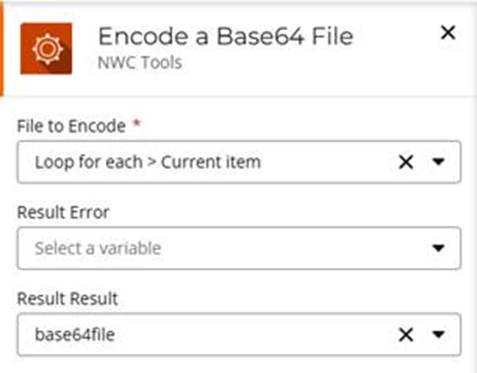The height and width of the screenshot is (373, 477).
Task: Open the Result Error dropdown arrow
Action: click(x=438, y=248)
